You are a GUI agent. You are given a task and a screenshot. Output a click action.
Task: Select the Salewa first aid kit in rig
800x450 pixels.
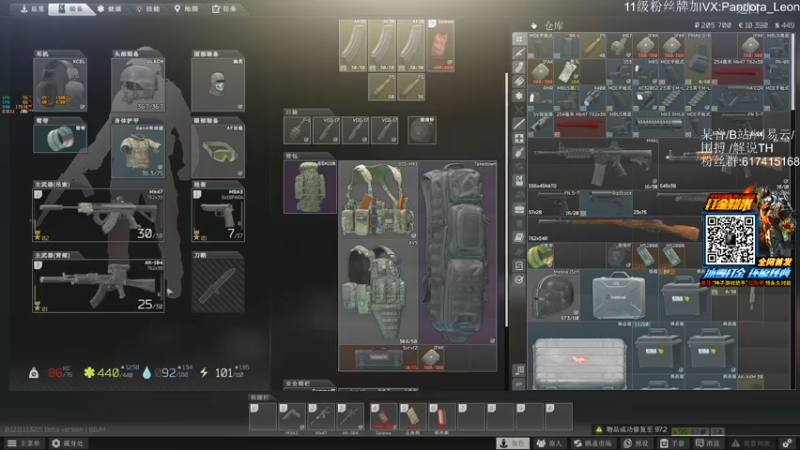click(441, 45)
